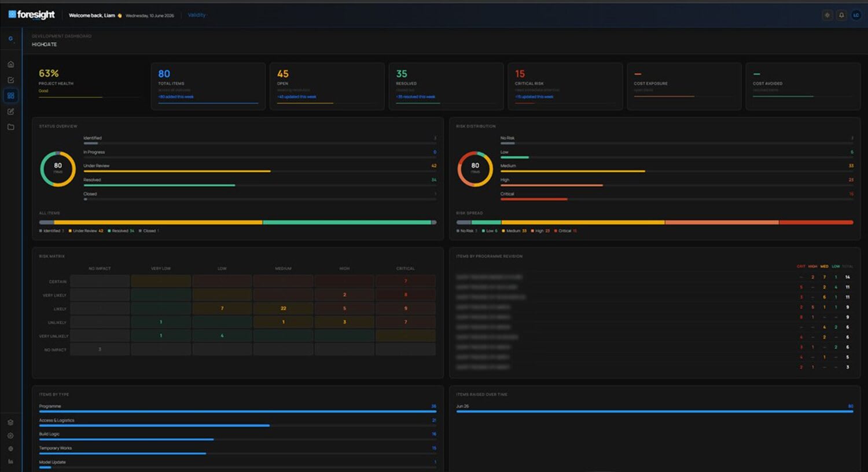Click the HIGHGATE project title
Screen dimensions: 868x472
click(45, 45)
